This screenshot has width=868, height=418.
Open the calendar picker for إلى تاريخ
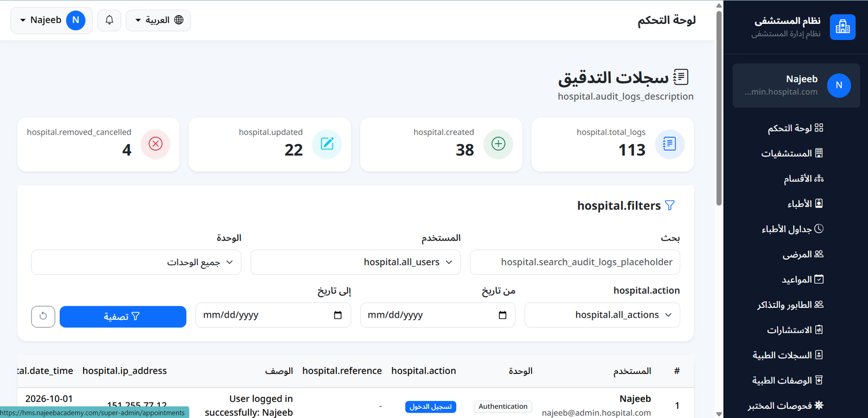[x=338, y=315]
